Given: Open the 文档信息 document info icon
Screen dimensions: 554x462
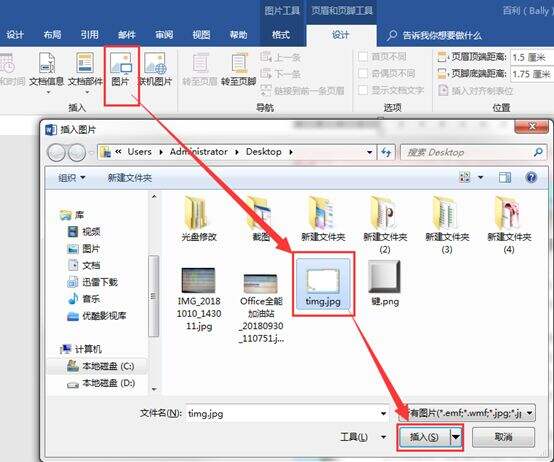Looking at the screenshot, I should tap(47, 70).
